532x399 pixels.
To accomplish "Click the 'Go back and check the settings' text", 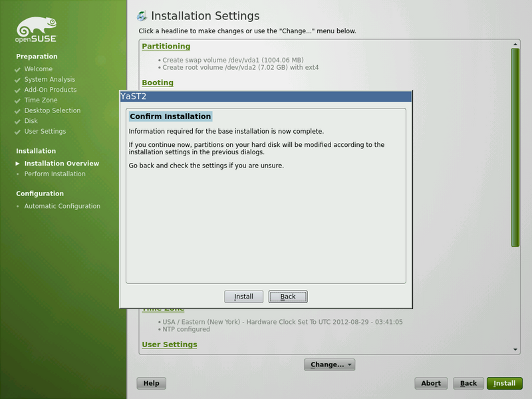I will (206, 166).
